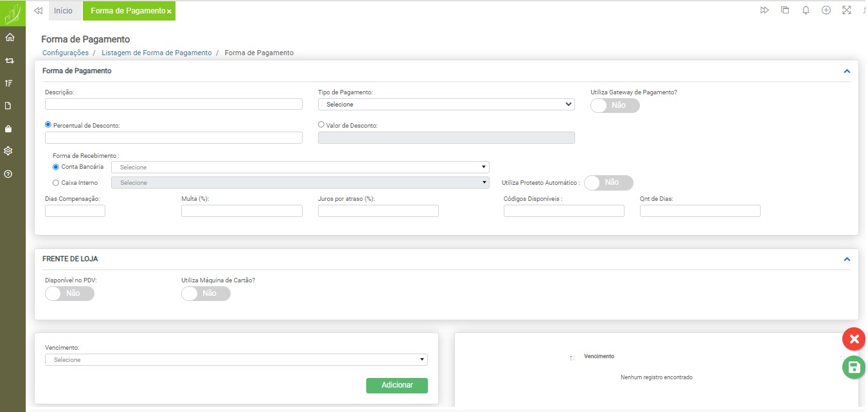This screenshot has width=868, height=412.
Task: Open the shopping bag sidebar icon
Action: pyautogui.click(x=9, y=128)
